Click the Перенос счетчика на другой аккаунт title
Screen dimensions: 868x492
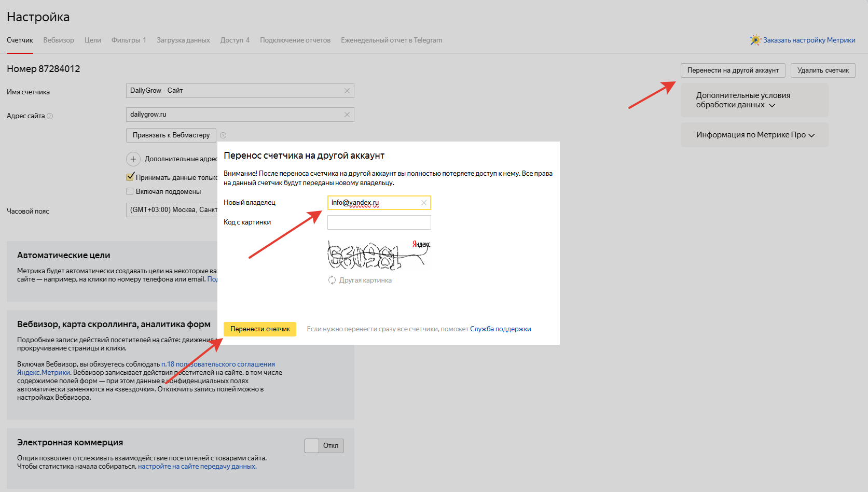304,156
